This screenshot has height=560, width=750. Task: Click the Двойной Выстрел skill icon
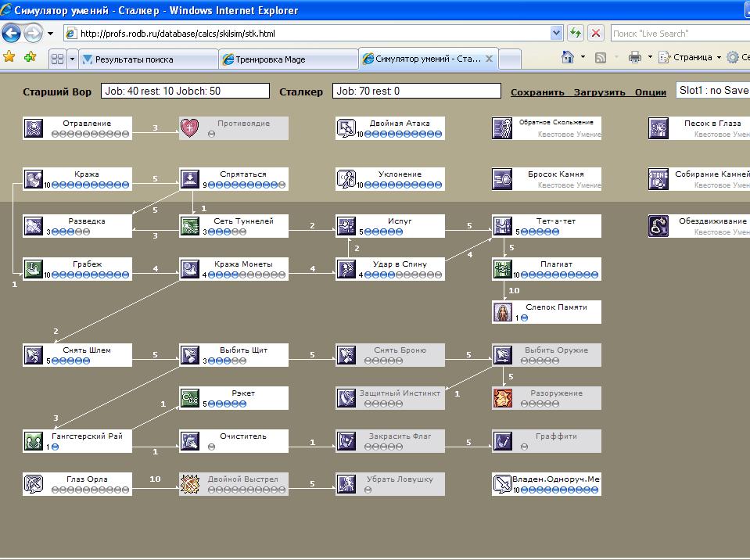click(190, 484)
